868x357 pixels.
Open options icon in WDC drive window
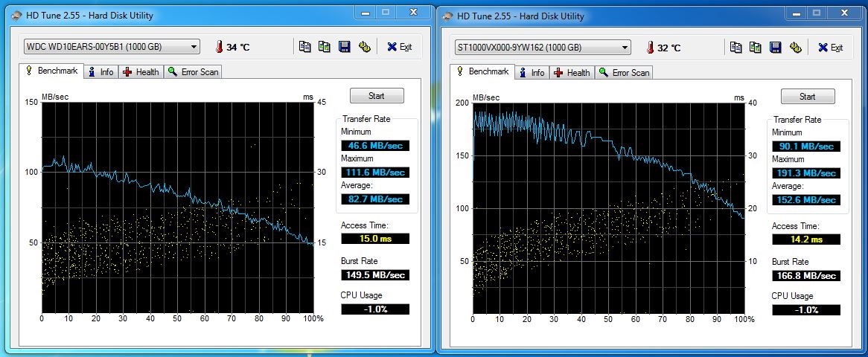(364, 47)
